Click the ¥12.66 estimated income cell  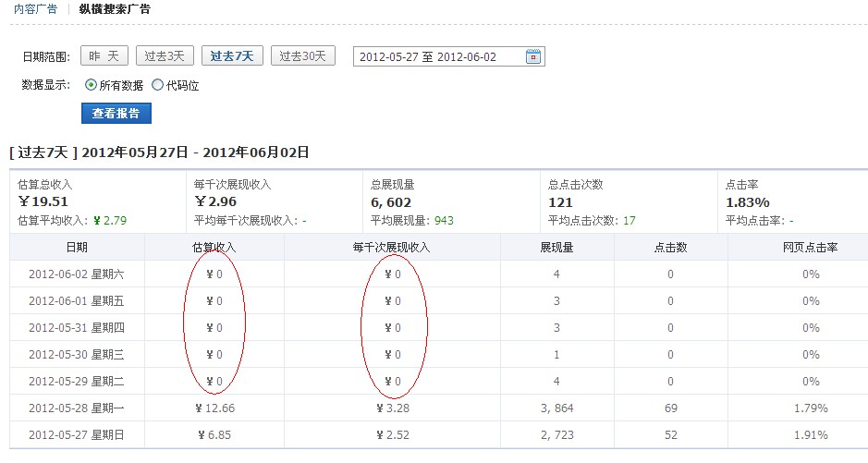(x=214, y=408)
